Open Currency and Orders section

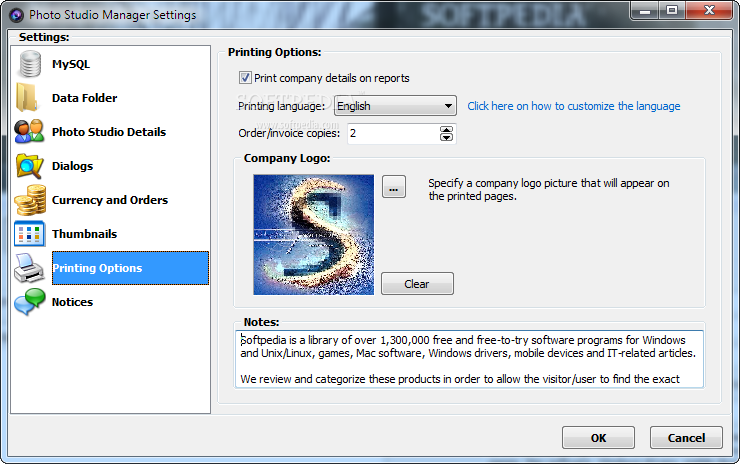(x=110, y=200)
